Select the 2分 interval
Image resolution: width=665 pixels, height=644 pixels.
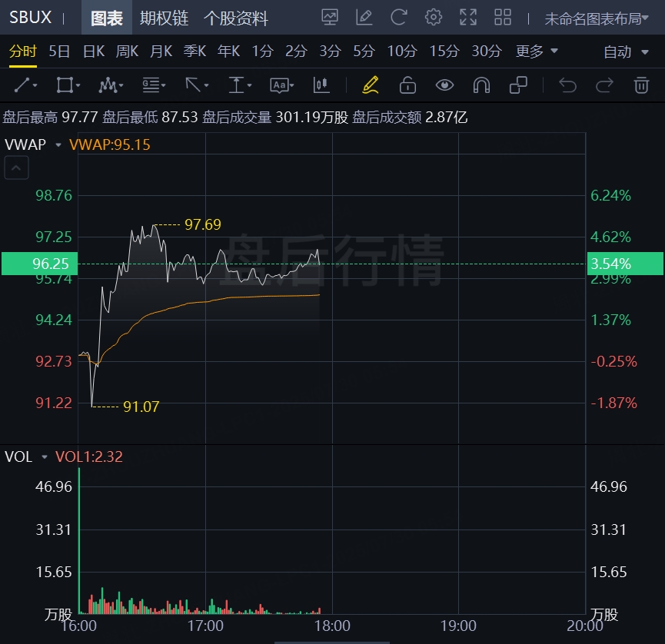click(x=296, y=51)
